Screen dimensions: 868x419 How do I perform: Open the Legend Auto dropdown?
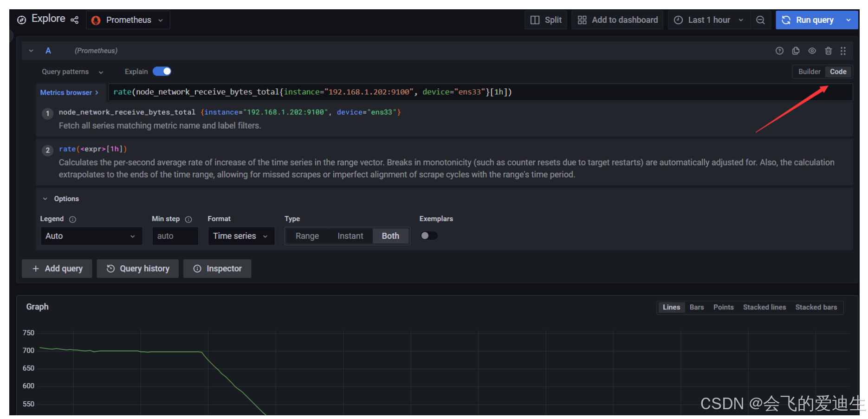[x=91, y=236]
